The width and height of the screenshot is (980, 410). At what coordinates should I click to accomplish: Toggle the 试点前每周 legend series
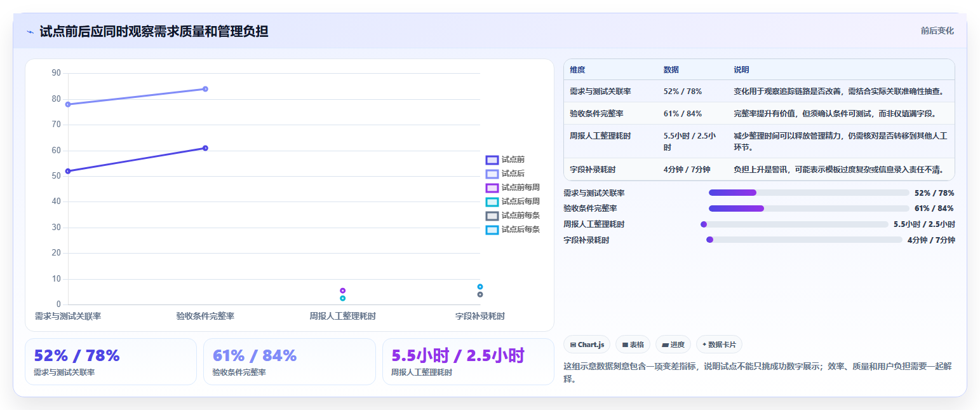pos(513,188)
